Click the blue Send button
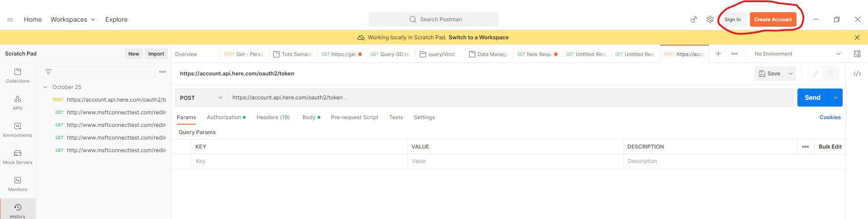The height and width of the screenshot is (219, 868). pos(812,98)
